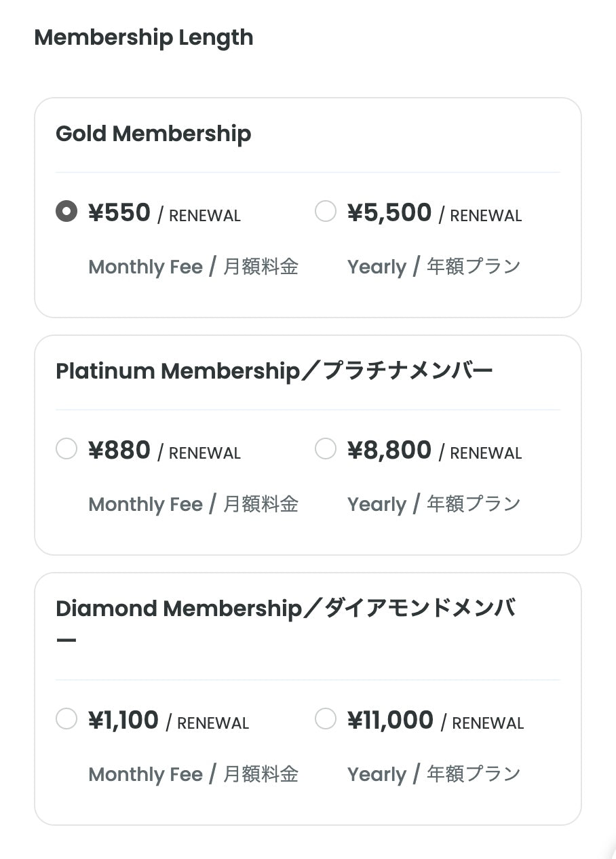Click the Diamond Yearly / 年額プラン text
The width and height of the screenshot is (616, 859).
[x=434, y=774]
